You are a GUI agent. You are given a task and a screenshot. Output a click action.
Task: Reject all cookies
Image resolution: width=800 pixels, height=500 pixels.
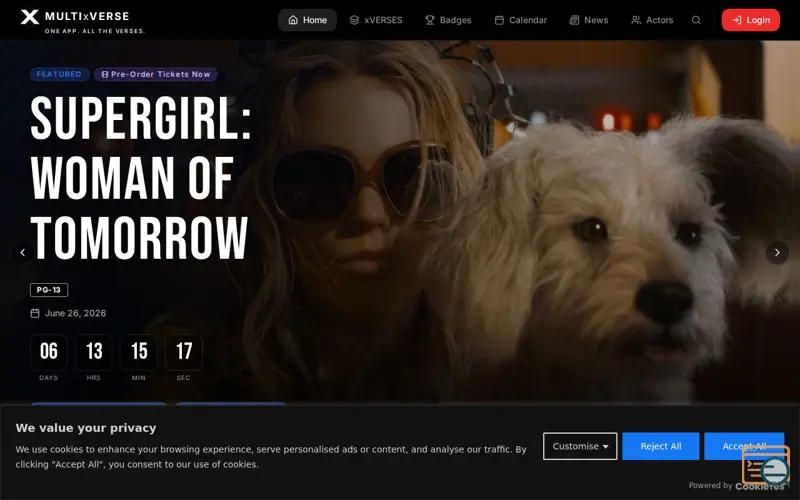click(661, 446)
